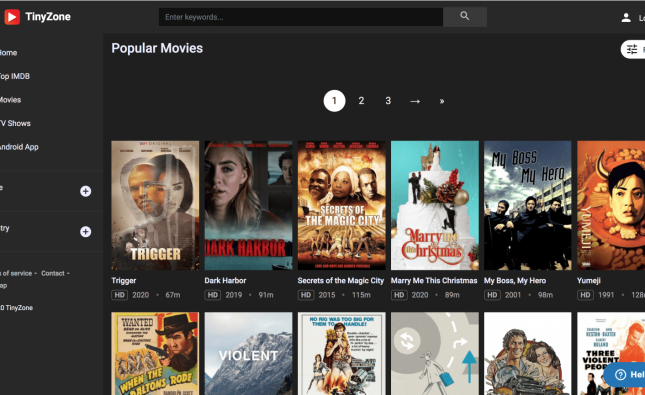The height and width of the screenshot is (395, 645).
Task: Expand the Genre plus icon in the sidebar
Action: tap(86, 191)
